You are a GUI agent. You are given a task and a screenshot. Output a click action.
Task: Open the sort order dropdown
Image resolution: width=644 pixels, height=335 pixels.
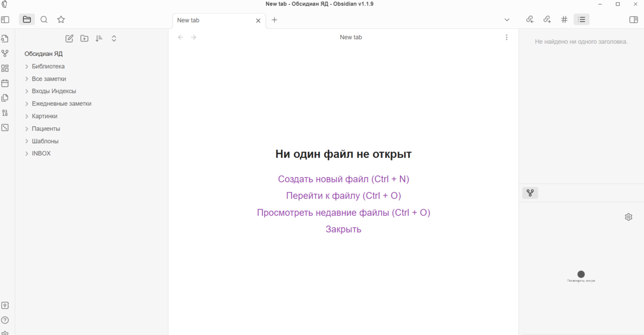99,38
